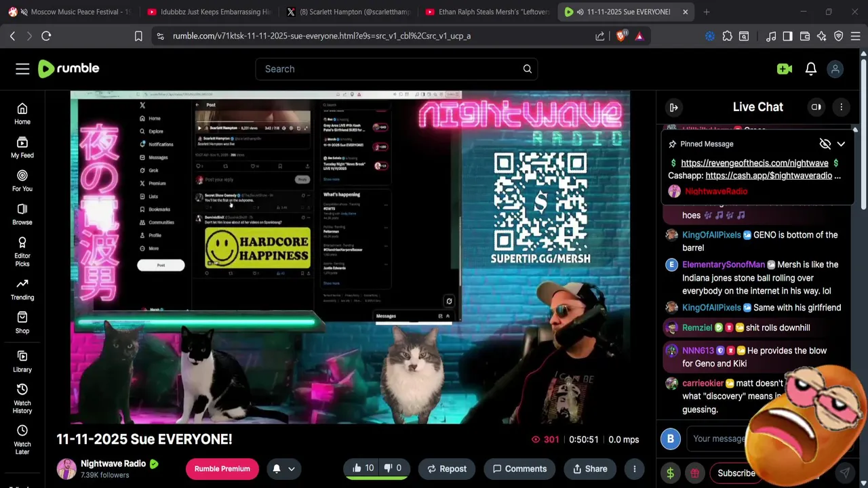Bookmark this page in the address bar

(x=138, y=36)
